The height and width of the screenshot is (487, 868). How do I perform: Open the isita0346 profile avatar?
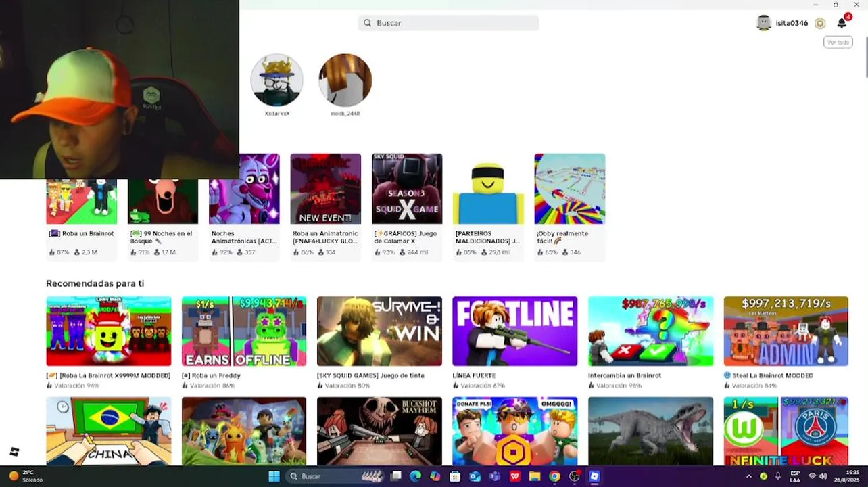pyautogui.click(x=764, y=23)
